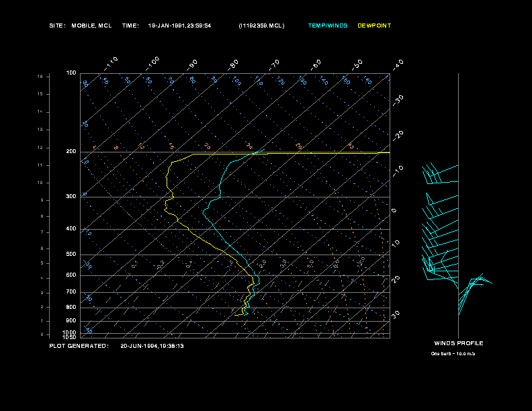
Task: Click the 300 pressure level label
Action: pyautogui.click(x=71, y=197)
